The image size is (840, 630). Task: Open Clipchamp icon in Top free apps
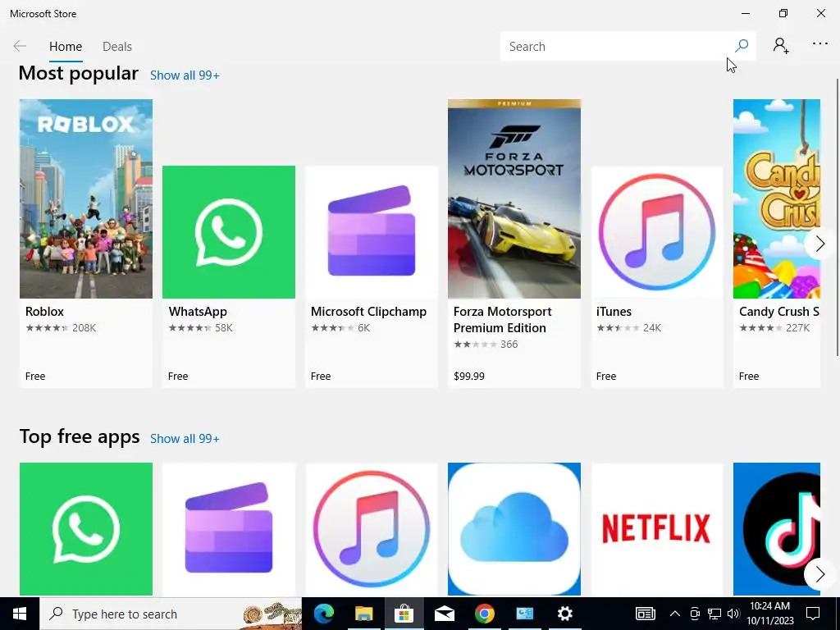pos(229,529)
